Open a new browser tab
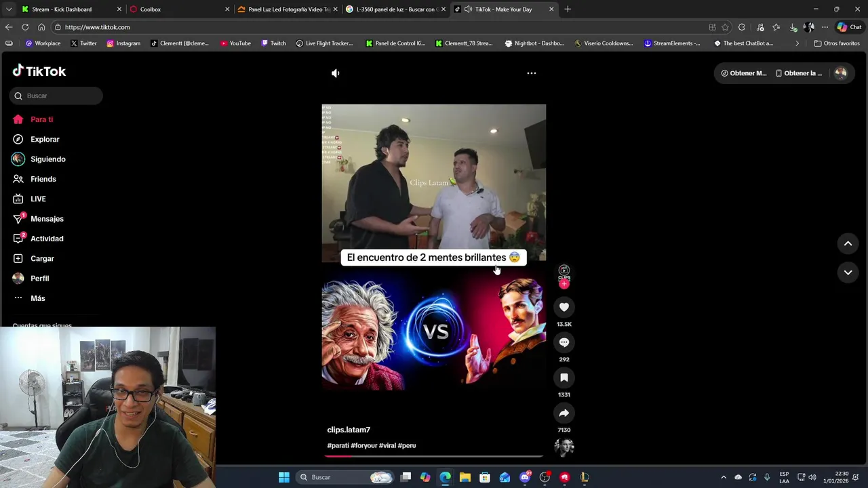868x488 pixels. [x=568, y=9]
